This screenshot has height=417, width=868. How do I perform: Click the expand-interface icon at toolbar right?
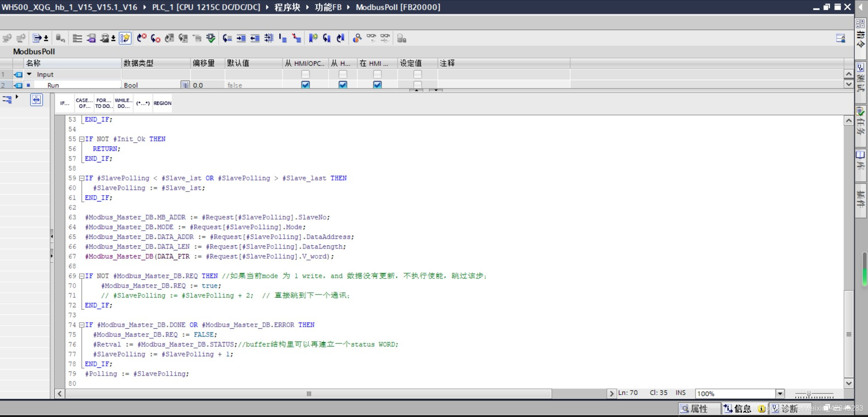click(840, 38)
